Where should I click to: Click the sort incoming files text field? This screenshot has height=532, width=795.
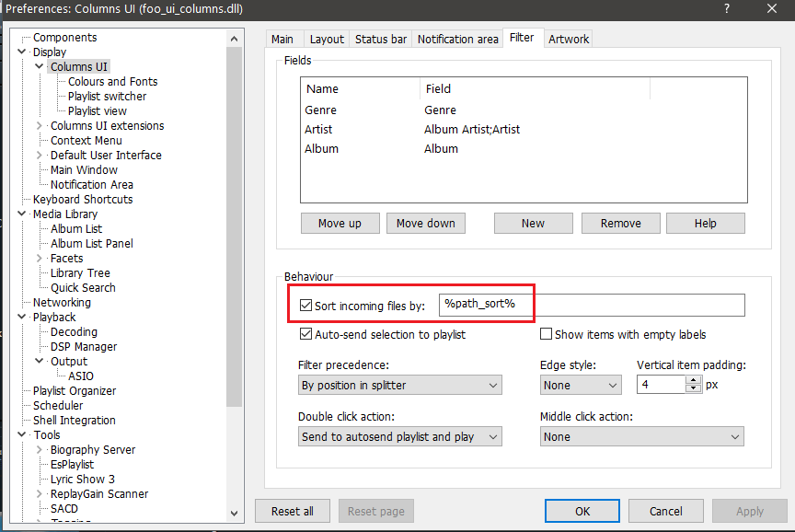593,305
